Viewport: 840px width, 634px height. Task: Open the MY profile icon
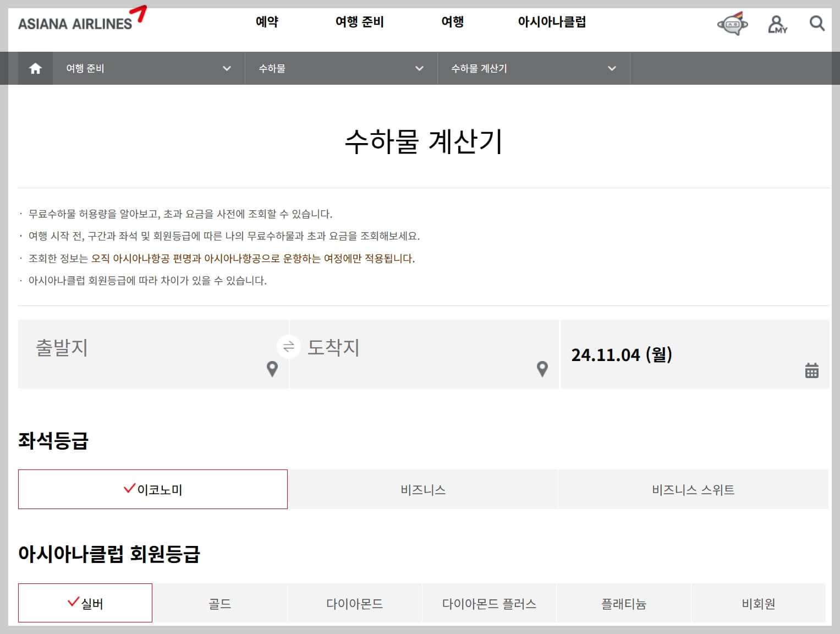pyautogui.click(x=777, y=24)
